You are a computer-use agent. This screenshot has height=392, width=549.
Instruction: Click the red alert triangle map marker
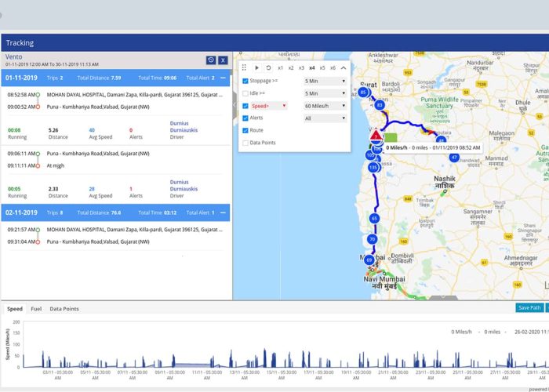click(376, 135)
